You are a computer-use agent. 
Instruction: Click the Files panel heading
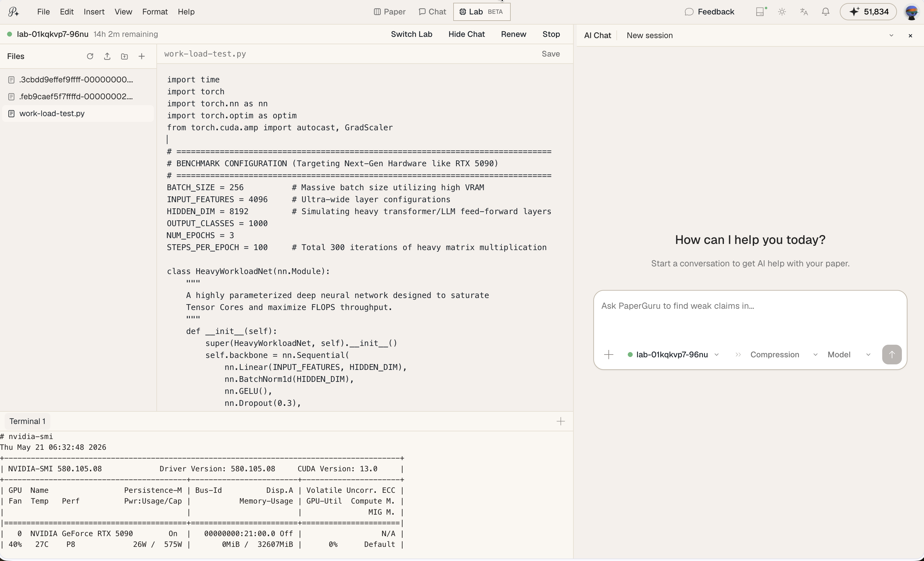tap(16, 56)
